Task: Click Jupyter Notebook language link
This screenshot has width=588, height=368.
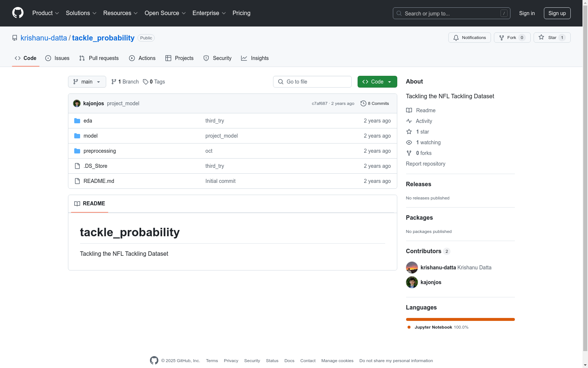Action: (438, 327)
